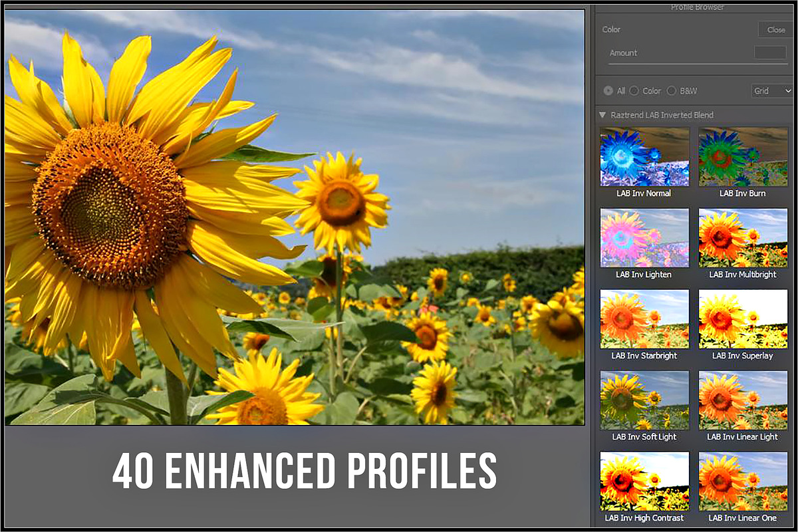Pick the LAB Inv Linear Light thumbnail
The width and height of the screenshot is (798, 532).
tap(743, 400)
